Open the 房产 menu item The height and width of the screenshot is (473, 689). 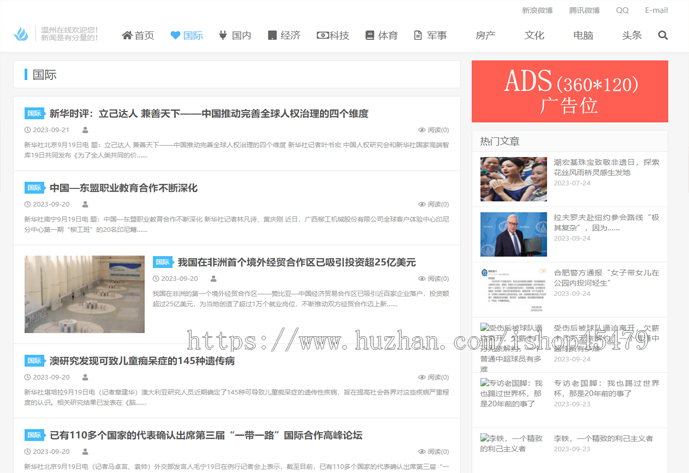(x=485, y=35)
